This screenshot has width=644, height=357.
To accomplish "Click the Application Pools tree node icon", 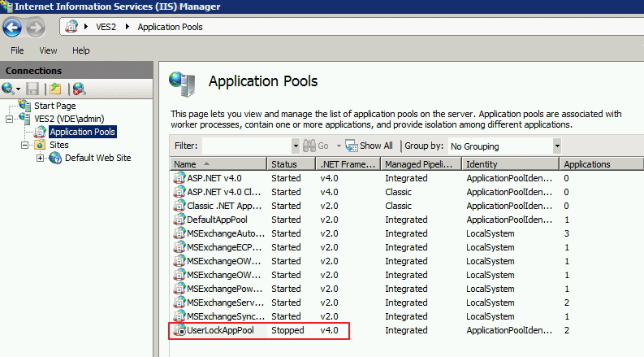I will pos(40,132).
